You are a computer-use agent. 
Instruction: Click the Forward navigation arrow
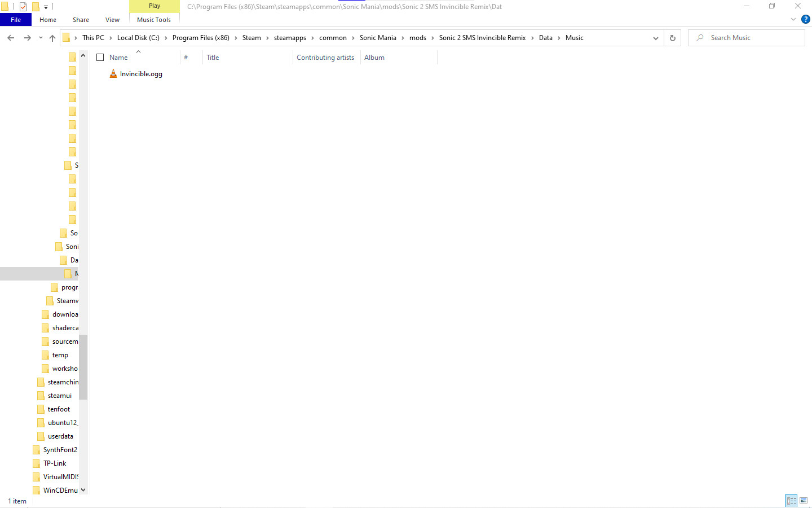[x=27, y=38]
